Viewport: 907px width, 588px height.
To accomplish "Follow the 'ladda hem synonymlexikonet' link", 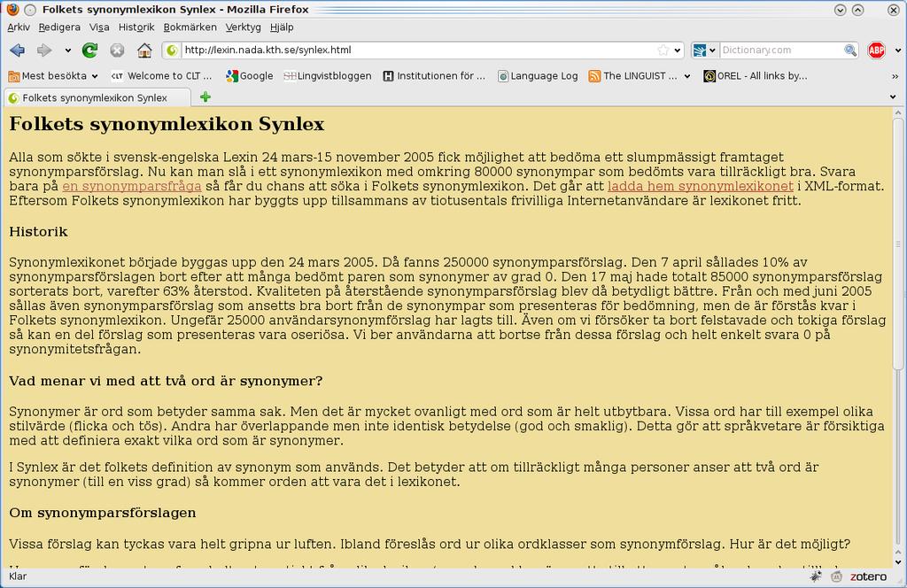I will [701, 186].
